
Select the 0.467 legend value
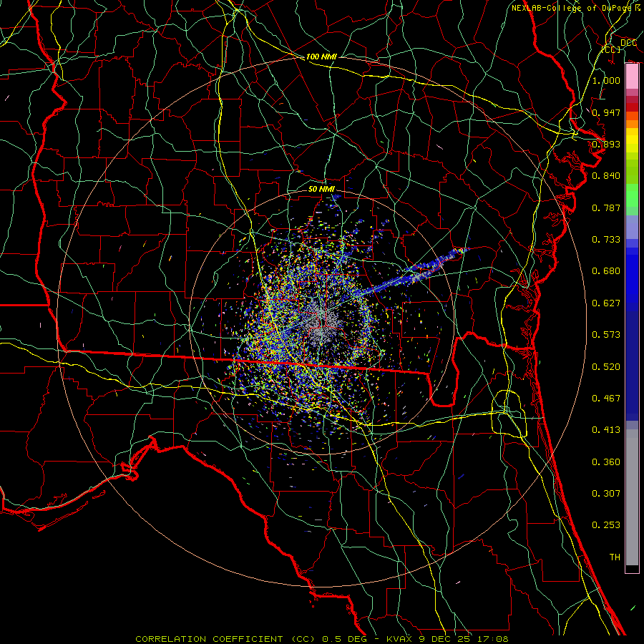(x=606, y=399)
